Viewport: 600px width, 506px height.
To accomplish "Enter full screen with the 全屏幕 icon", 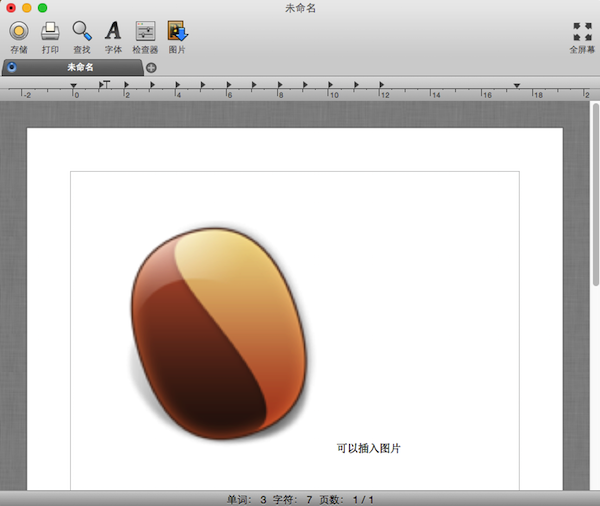I will tap(581, 31).
